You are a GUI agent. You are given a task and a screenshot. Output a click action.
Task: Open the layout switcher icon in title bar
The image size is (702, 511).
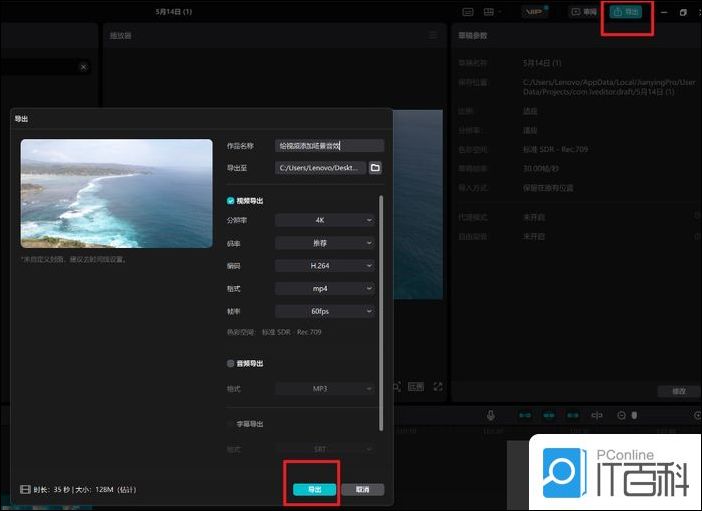coord(492,12)
